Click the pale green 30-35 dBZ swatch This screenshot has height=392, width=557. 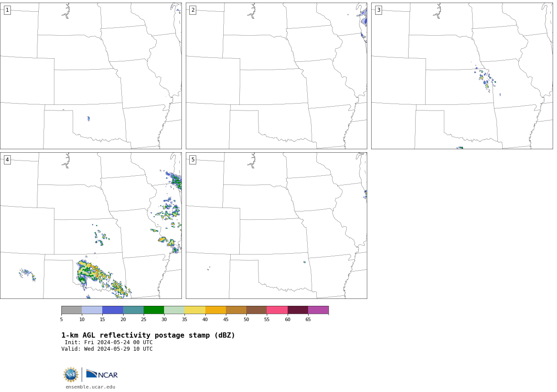(x=174, y=310)
